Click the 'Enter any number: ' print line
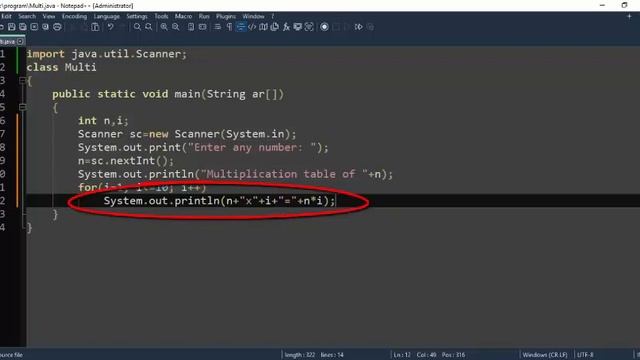The image size is (640, 360). pos(203,147)
